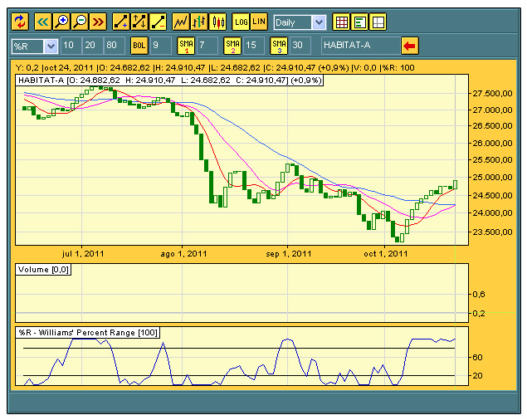Switch to bar chart style icon
527x420 pixels.
pos(199,22)
